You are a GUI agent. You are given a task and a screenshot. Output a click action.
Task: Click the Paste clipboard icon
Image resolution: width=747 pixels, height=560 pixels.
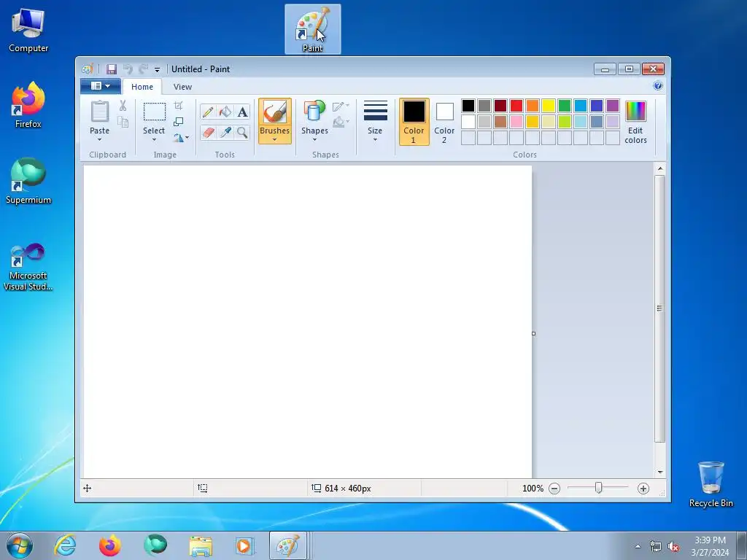[99, 112]
